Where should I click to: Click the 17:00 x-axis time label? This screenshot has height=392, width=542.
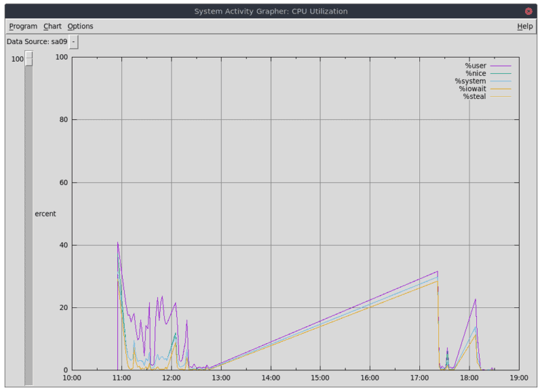pos(419,378)
